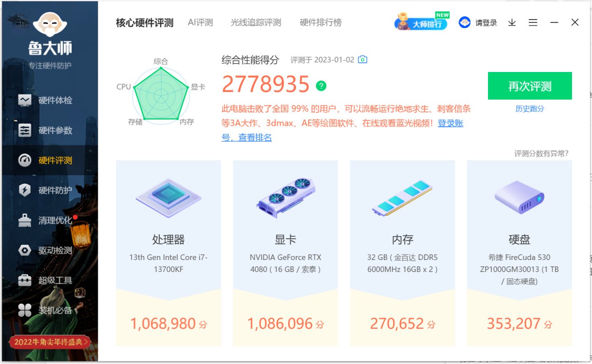
Task: Click the camera screenshot icon beside the test date
Action: [363, 60]
